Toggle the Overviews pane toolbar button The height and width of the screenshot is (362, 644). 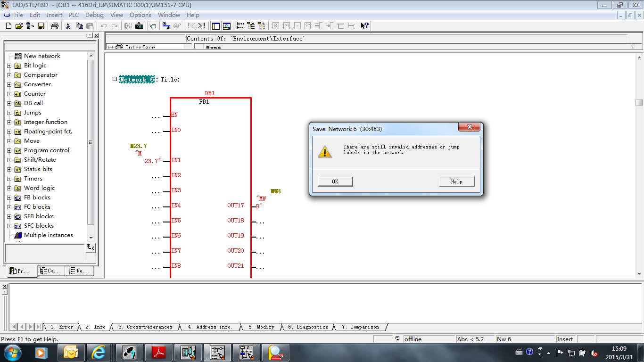216,26
